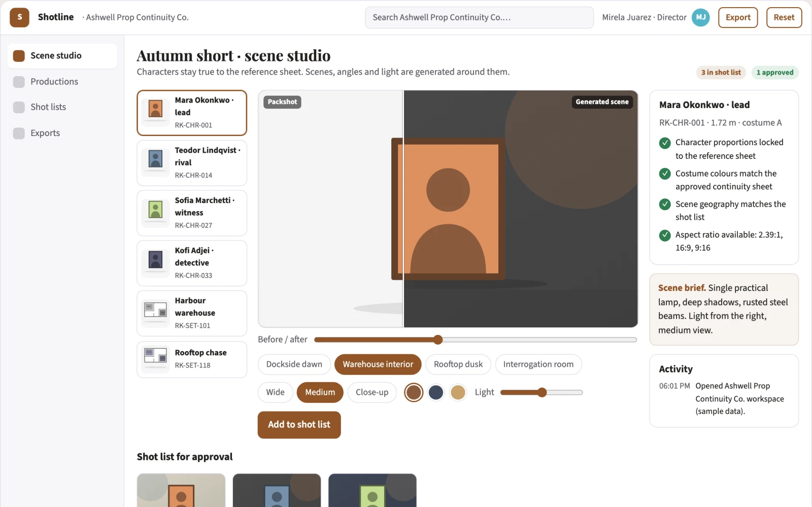Click the Export button
The height and width of the screenshot is (507, 812).
tap(738, 17)
